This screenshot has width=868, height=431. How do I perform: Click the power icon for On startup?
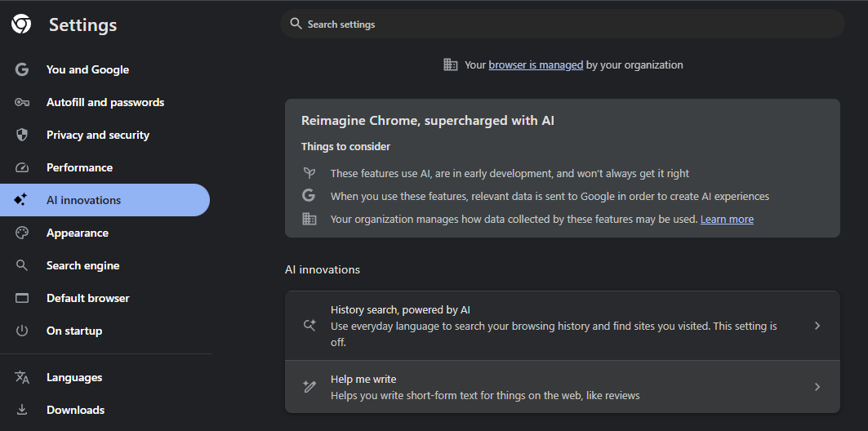[x=21, y=331]
